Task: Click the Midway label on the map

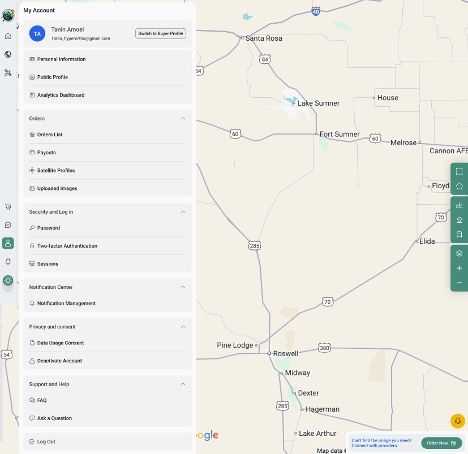Action: tap(297, 373)
